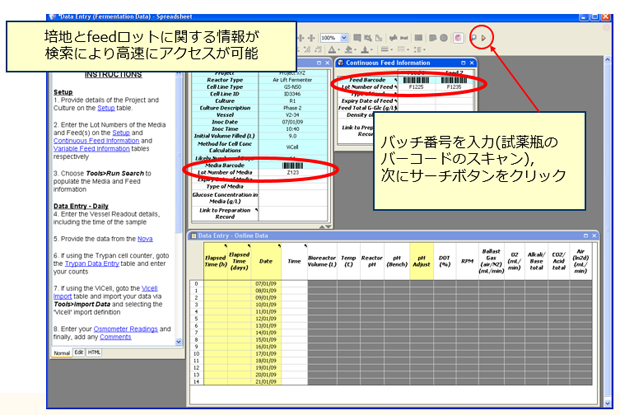This screenshot has width=620, height=415.
Task: Select the 'ViCell' method cell
Action: pyautogui.click(x=293, y=147)
